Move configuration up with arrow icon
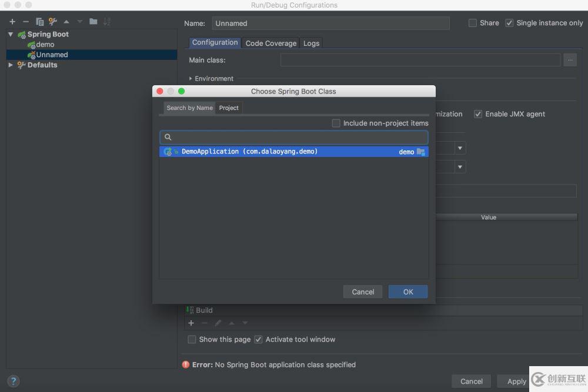The image size is (588, 392). [66, 22]
